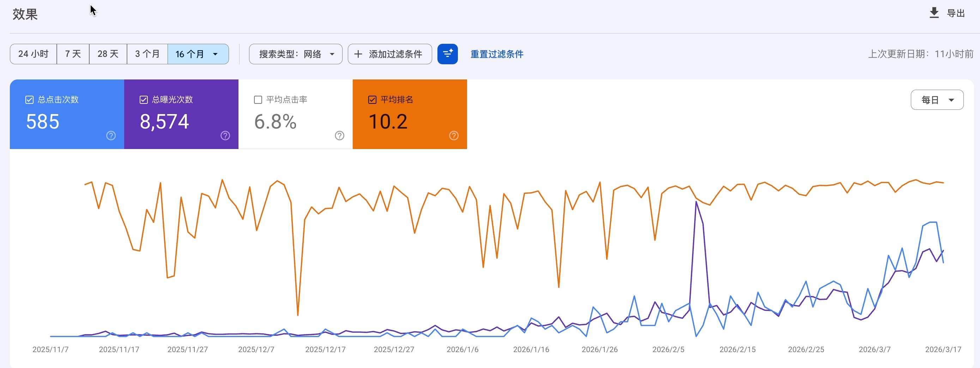The width and height of the screenshot is (980, 368).
Task: Click the 效果 page heading
Action: pos(25,14)
